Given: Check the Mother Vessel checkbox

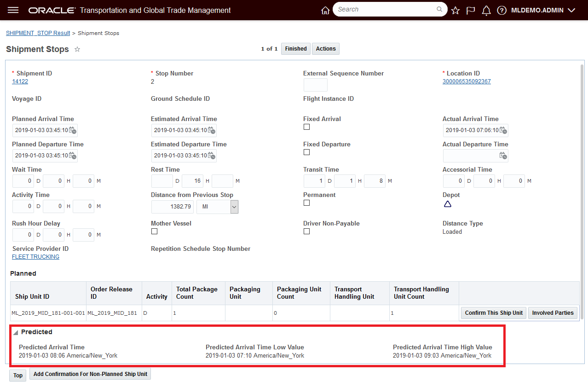Looking at the screenshot, I should [154, 232].
